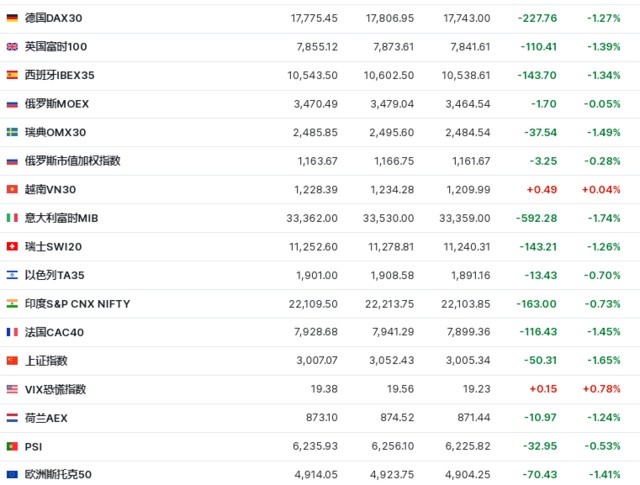Click the Israeli flag beside TA35
Image resolution: width=640 pixels, height=485 pixels.
pyautogui.click(x=12, y=274)
